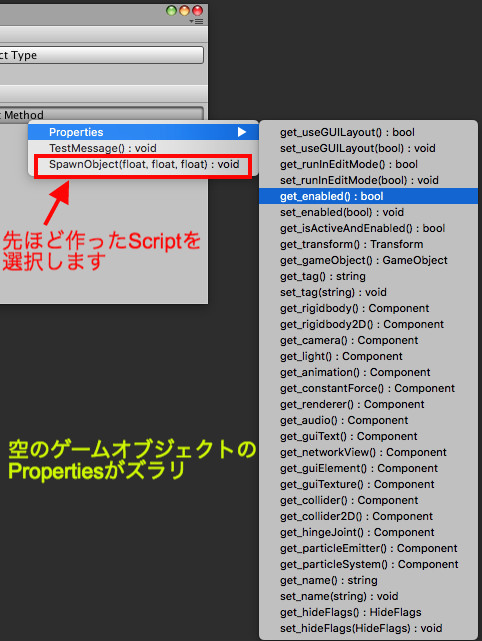Select set_enabled(bool) : void
The image size is (482, 641).
[368, 212]
